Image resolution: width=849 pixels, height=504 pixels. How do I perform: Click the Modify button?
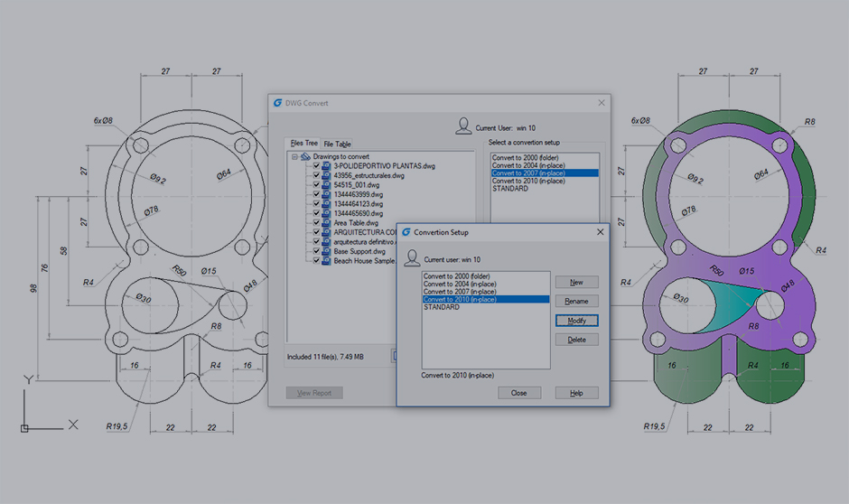[x=576, y=321]
